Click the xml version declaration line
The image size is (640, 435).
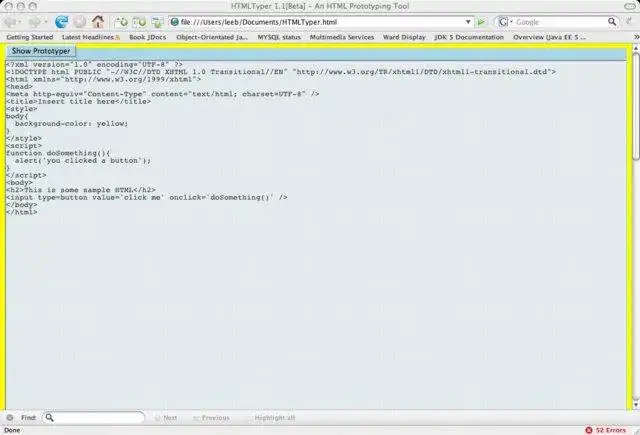(x=94, y=64)
